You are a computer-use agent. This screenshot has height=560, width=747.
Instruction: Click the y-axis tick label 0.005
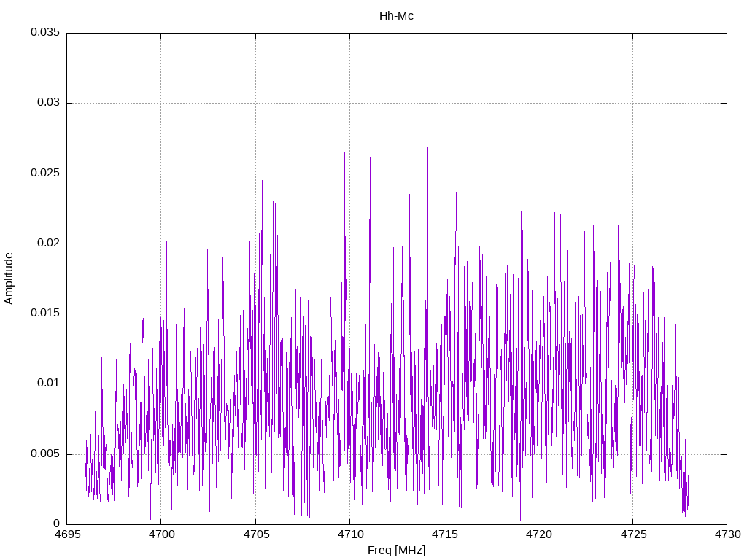click(x=45, y=454)
